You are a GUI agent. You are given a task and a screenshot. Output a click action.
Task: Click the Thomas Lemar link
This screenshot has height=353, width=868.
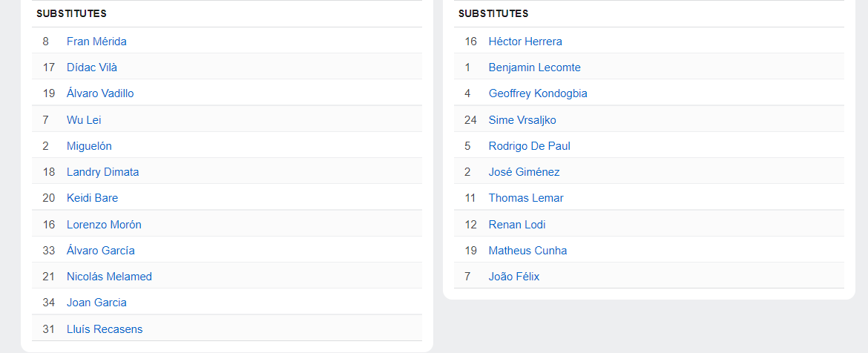click(x=526, y=198)
